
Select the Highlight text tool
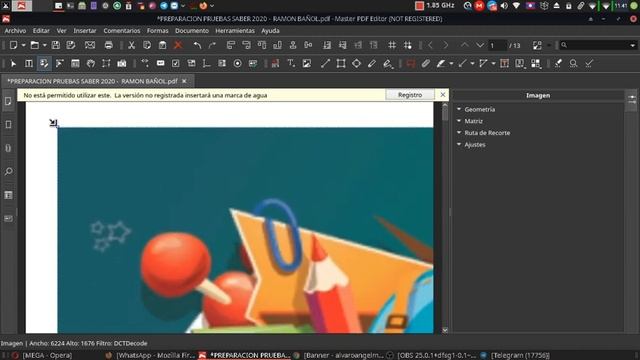(441, 64)
